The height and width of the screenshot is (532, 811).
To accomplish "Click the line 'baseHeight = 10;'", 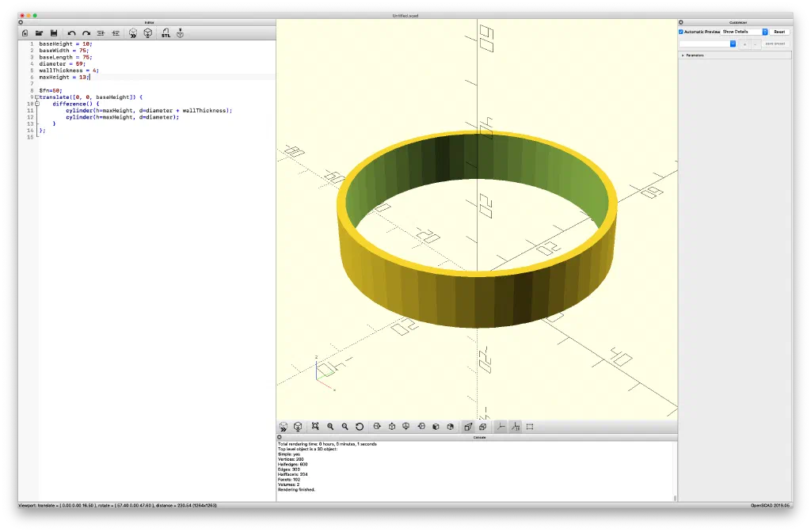I will coord(66,44).
